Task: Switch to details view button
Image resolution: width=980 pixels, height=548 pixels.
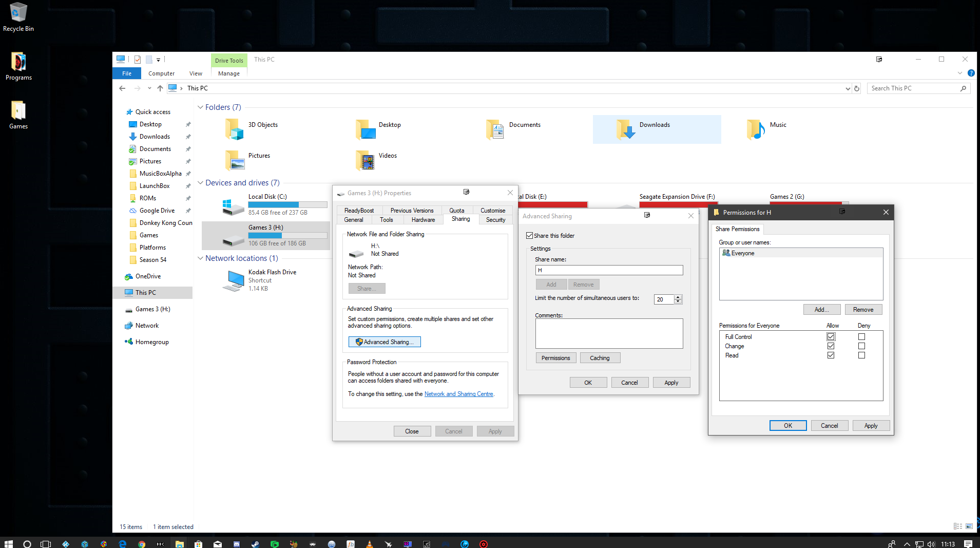Action: tap(958, 526)
